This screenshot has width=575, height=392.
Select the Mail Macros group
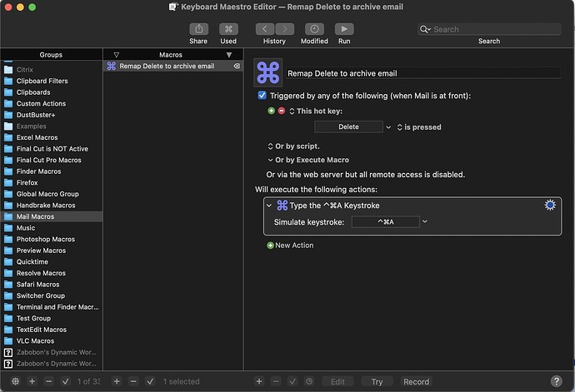pos(52,216)
